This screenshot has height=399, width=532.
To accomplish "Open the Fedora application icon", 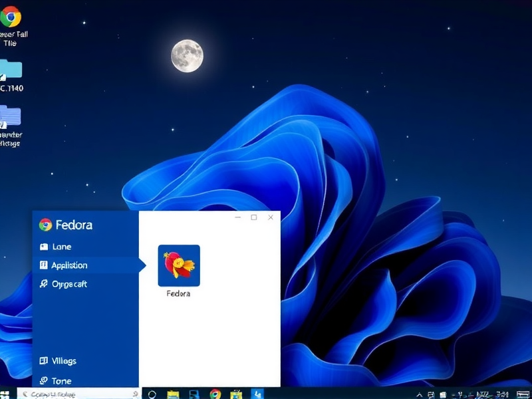I will [180, 265].
